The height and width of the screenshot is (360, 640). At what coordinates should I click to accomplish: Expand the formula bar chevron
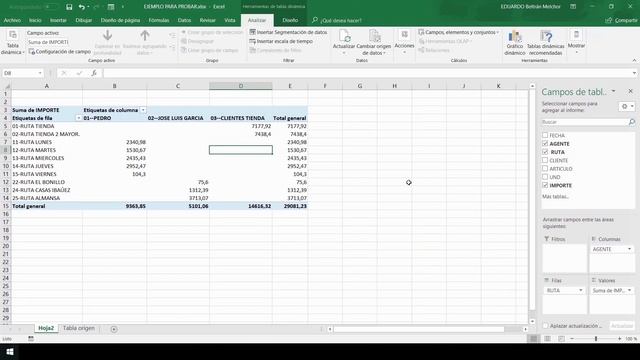(634, 73)
